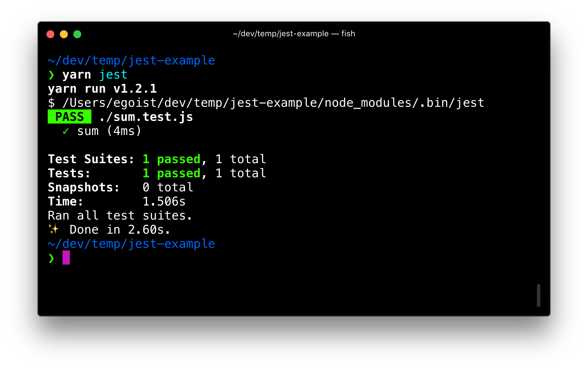Image resolution: width=588 pixels, height=370 pixels.
Task: Zoom the terminal using the green button
Action: [x=77, y=34]
